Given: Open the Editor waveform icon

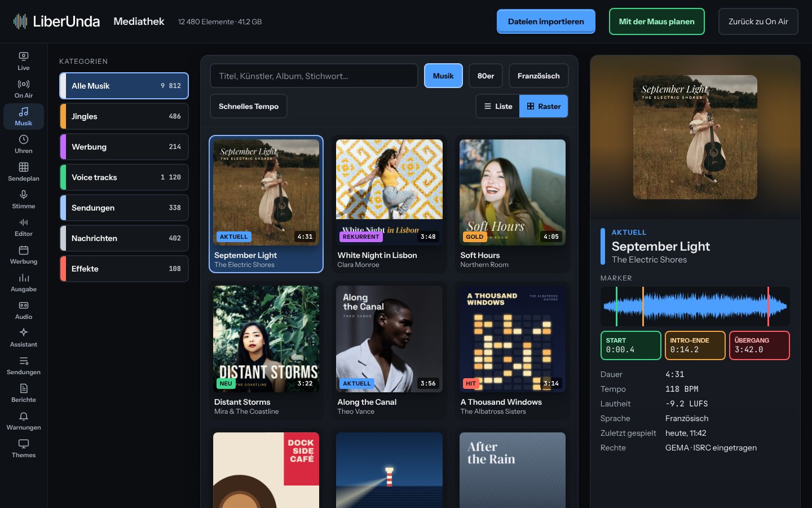Looking at the screenshot, I should coord(24,227).
